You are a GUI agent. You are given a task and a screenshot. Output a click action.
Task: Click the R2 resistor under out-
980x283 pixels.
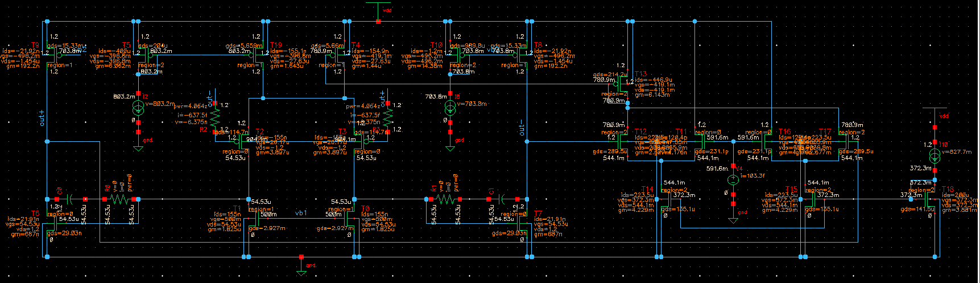point(215,118)
